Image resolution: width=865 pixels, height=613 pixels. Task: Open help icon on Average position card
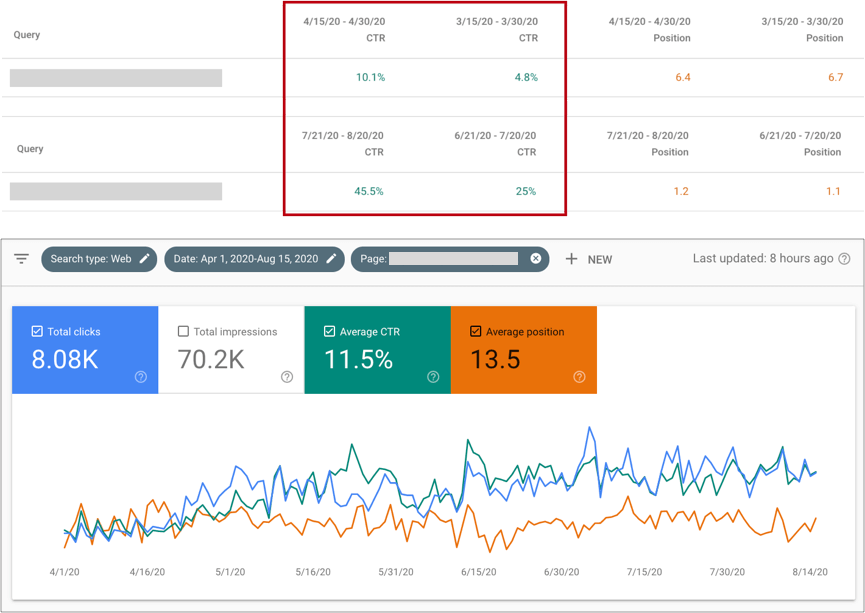tap(579, 377)
